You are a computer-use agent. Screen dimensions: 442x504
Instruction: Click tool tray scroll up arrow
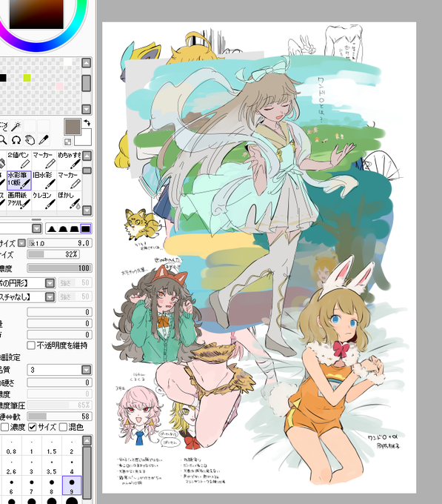click(87, 156)
